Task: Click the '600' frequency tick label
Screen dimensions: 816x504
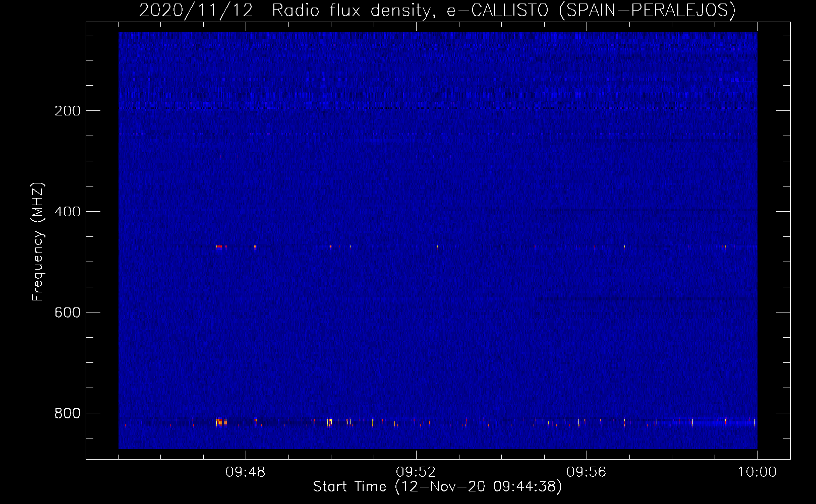Action: click(68, 312)
